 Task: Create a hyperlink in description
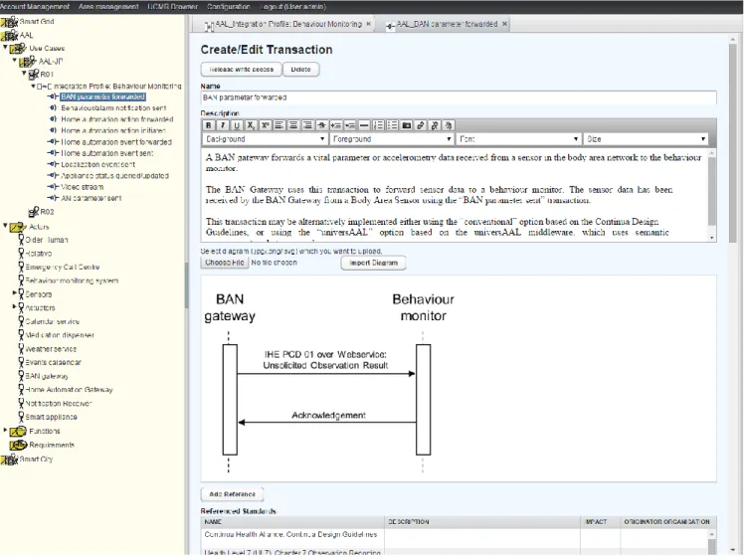click(x=421, y=125)
